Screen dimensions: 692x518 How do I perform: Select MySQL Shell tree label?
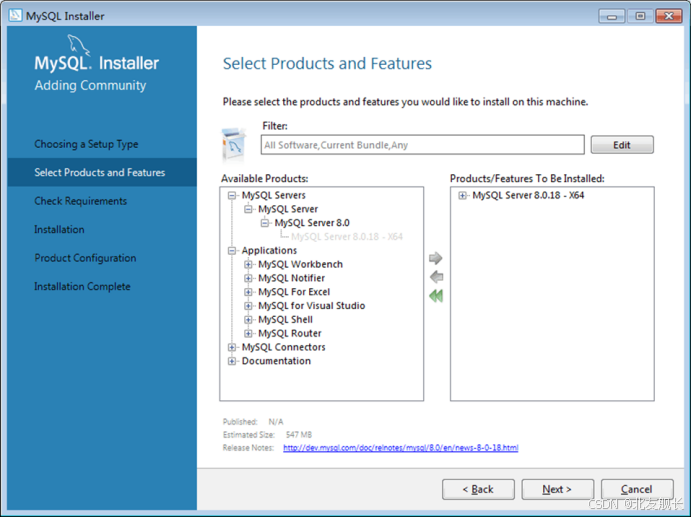point(286,319)
